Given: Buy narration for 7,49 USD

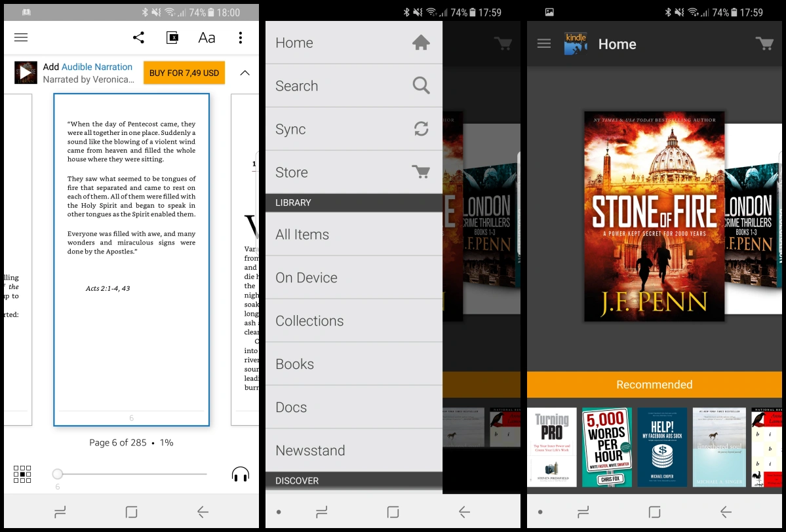Looking at the screenshot, I should 184,73.
